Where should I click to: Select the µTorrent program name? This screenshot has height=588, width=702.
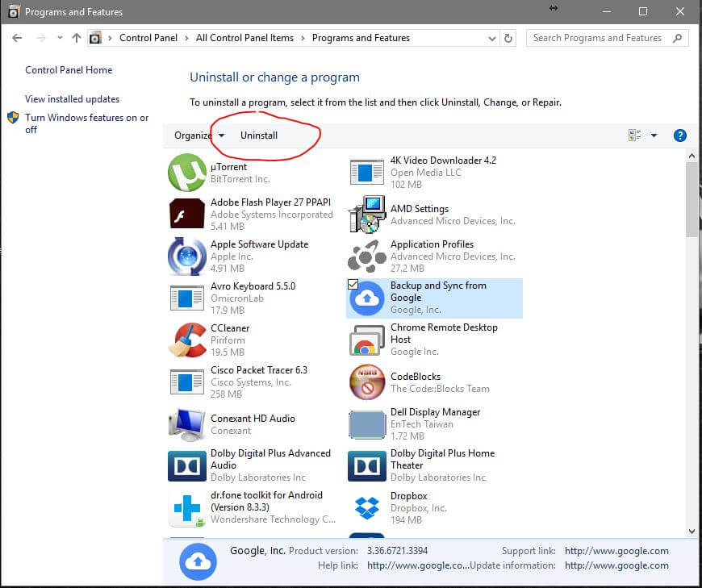(228, 166)
